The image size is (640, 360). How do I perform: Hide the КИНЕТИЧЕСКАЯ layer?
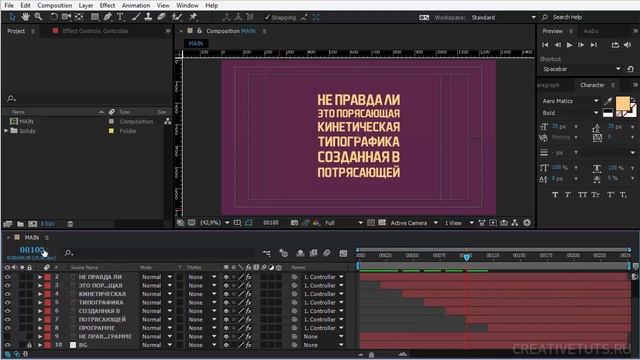[7, 294]
